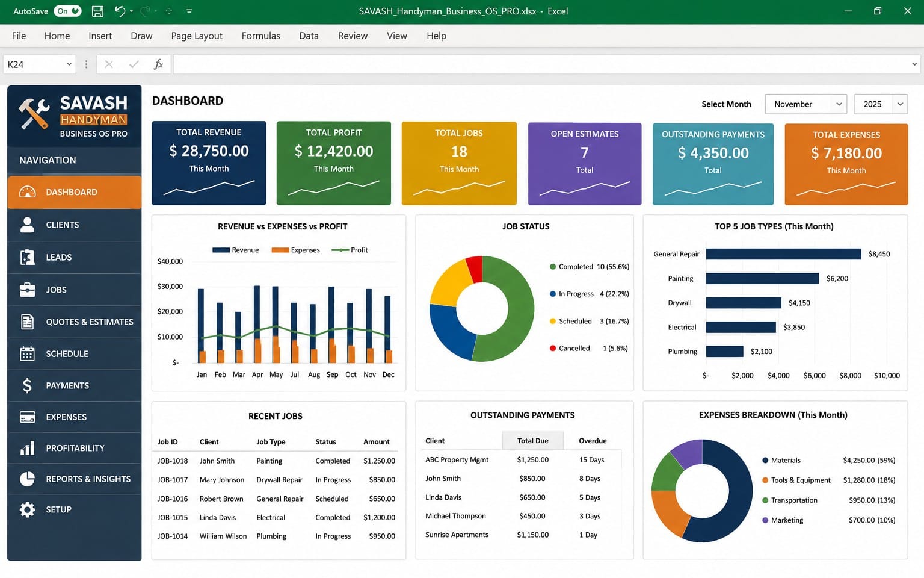
Task: Click the Revenue legend swatch
Action: [221, 250]
